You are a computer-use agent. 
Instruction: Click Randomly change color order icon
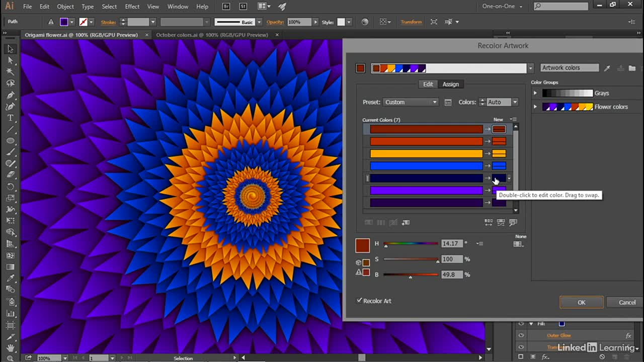489,222
